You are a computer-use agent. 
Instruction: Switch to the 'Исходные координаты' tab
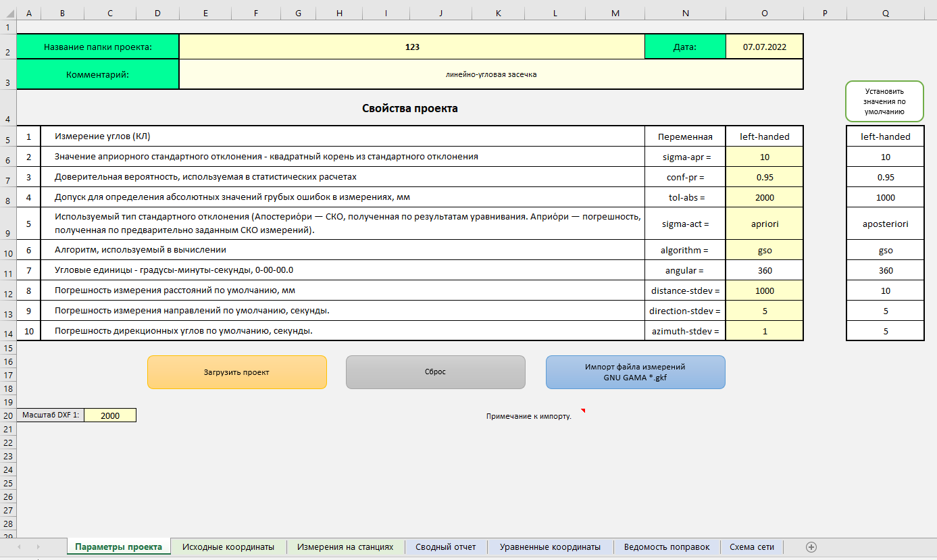(228, 546)
